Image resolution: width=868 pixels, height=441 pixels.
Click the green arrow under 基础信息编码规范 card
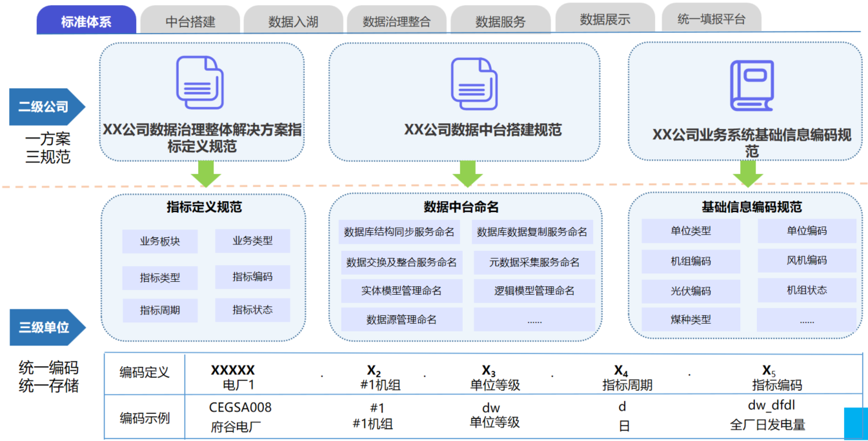coord(747,173)
